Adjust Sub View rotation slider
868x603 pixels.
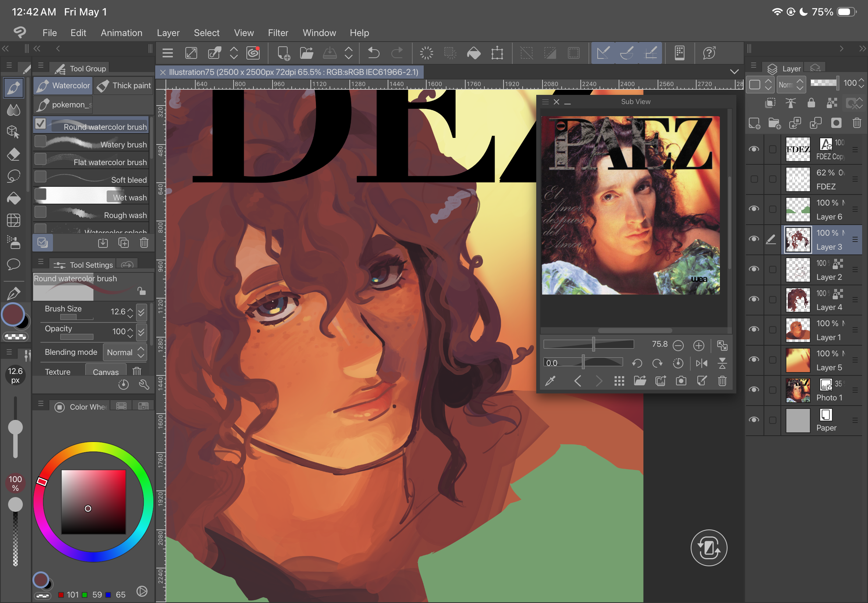coord(583,362)
